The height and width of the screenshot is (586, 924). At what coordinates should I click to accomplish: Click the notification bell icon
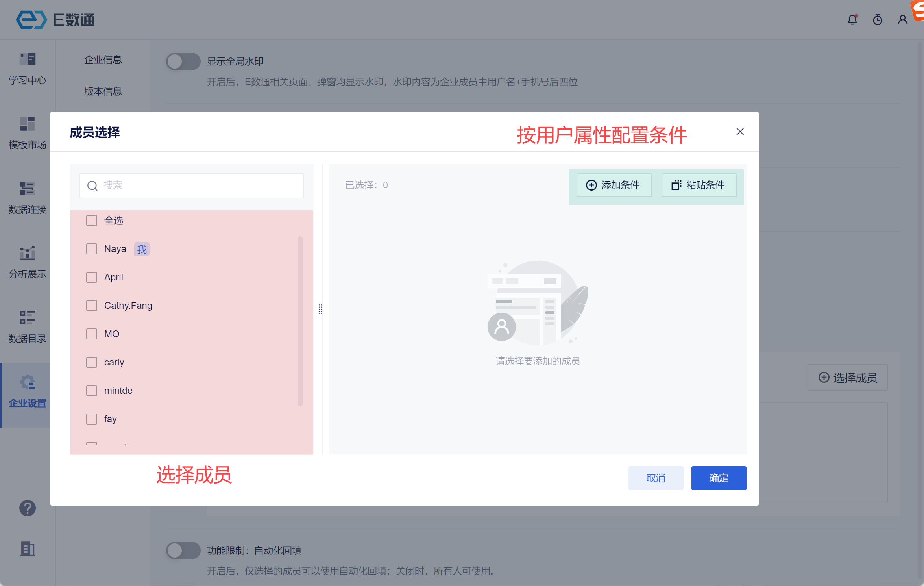point(852,20)
